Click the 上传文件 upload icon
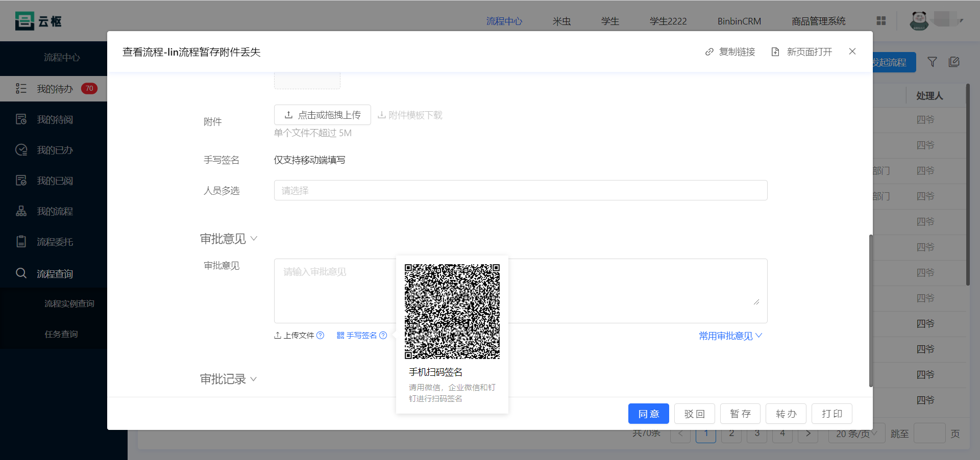Screen dimensions: 980x460 coord(278,336)
